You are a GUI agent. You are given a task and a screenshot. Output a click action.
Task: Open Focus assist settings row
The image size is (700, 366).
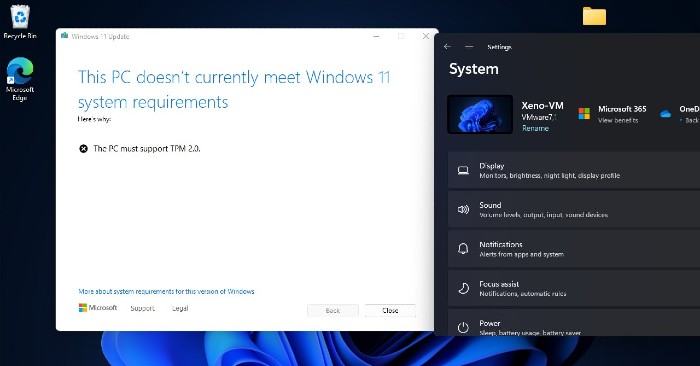click(574, 288)
